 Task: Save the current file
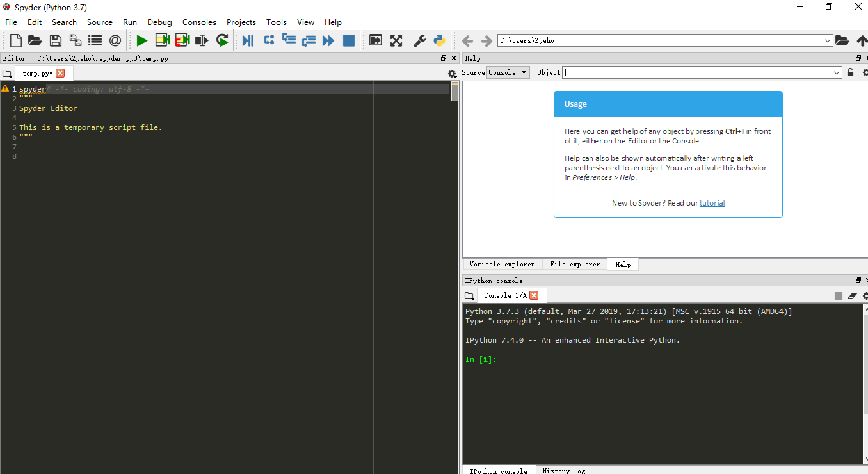[56, 41]
